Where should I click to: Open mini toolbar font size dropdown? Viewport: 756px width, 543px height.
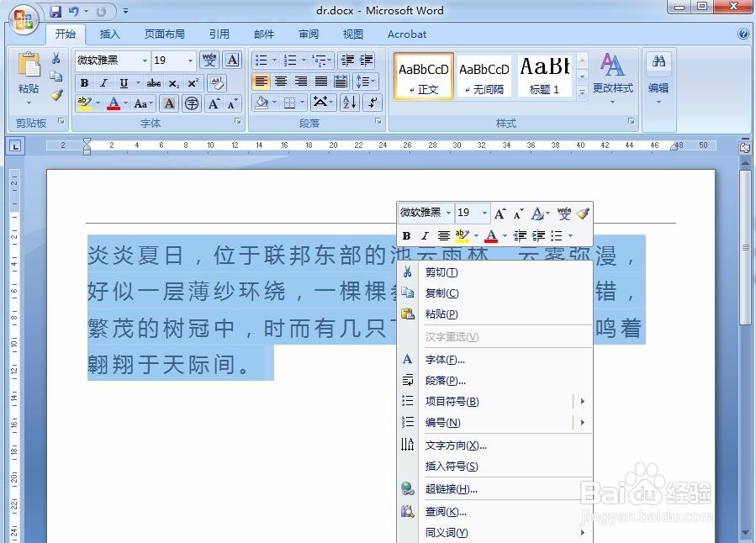[x=484, y=213]
